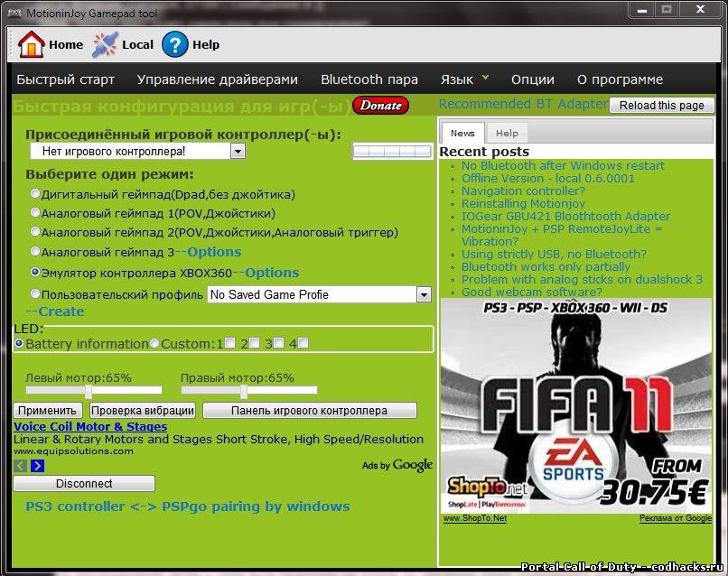
Task: Open post Problem with analog sticks
Action: coord(582,279)
